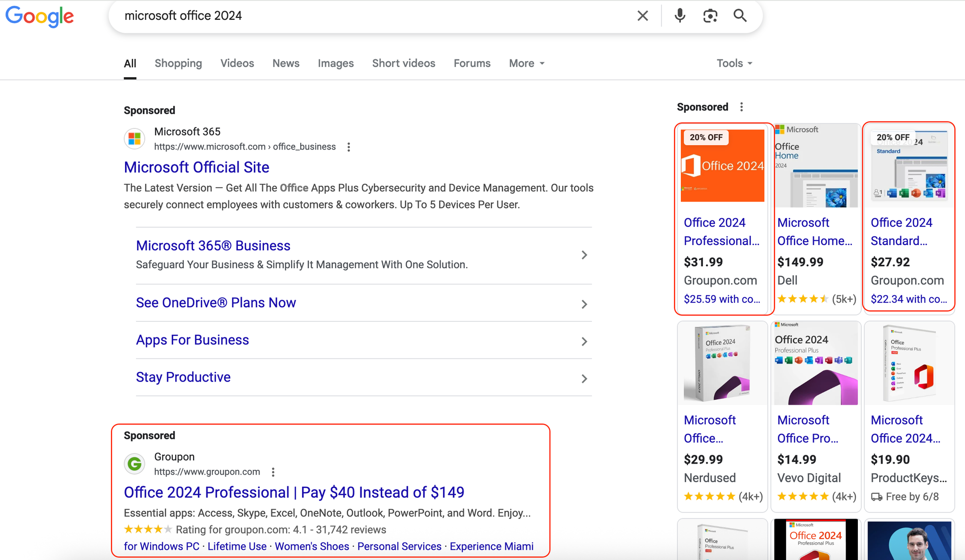Open the Stay Productive link

point(183,377)
